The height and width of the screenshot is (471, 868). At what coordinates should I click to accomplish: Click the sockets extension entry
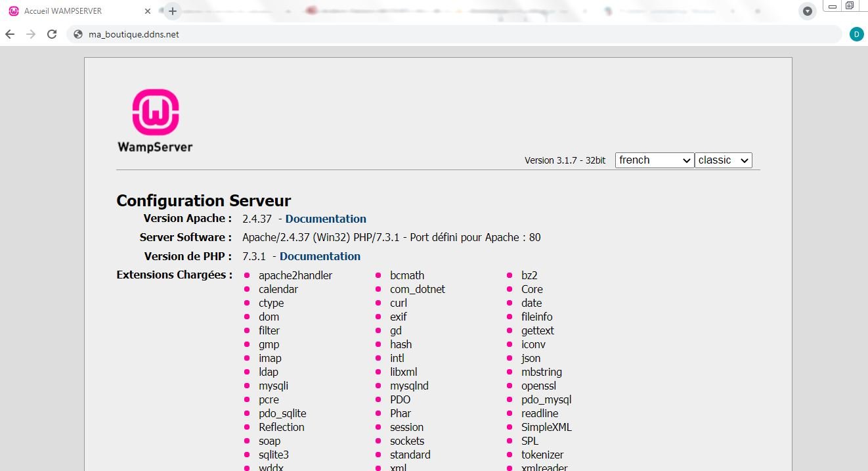[407, 441]
